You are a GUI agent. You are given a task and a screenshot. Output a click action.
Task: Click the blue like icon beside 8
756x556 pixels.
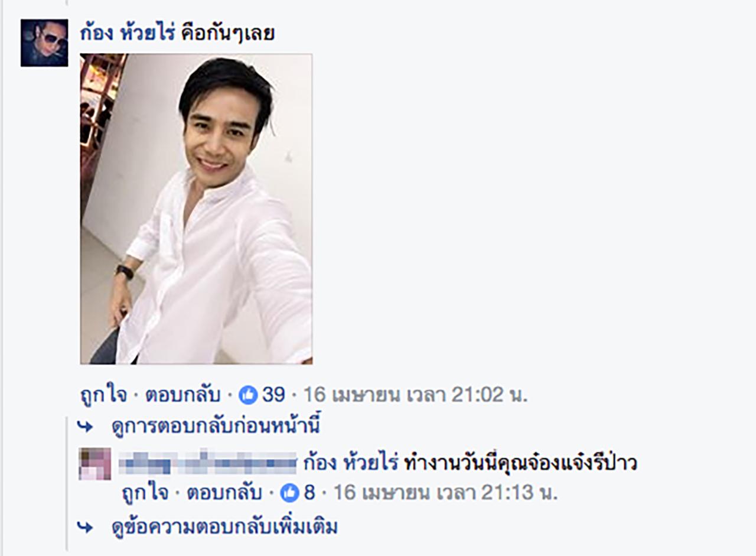tap(289, 492)
